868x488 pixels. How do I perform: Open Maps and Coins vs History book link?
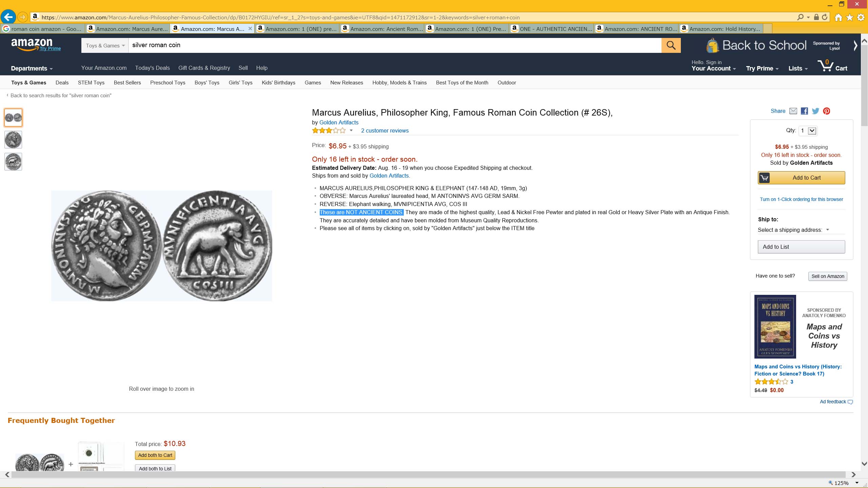(798, 370)
